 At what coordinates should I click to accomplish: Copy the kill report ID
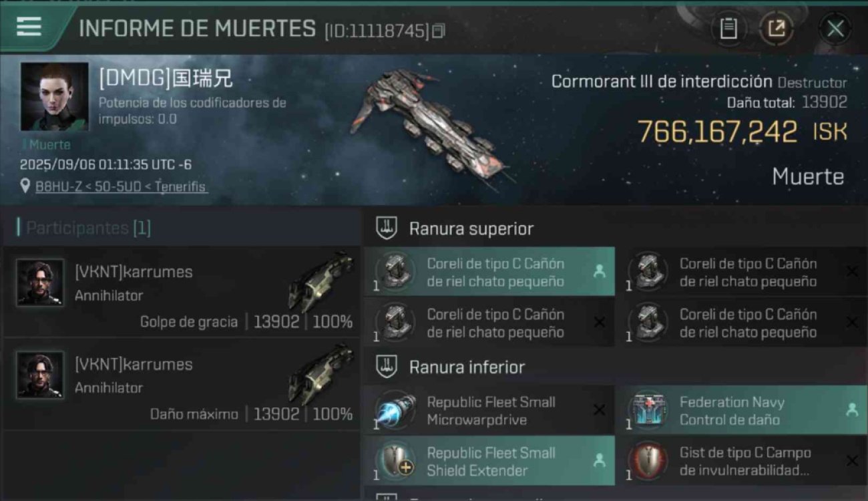[x=438, y=31]
